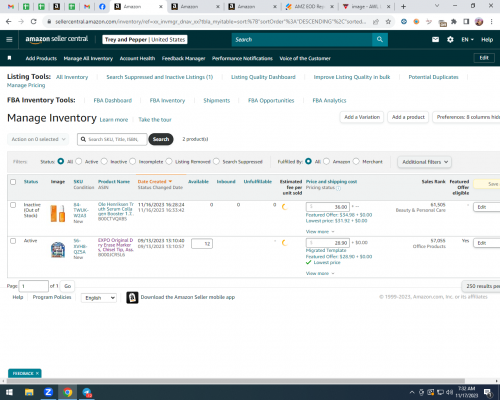Screen dimensions: 500x400
Task: Open the Action on 0 selected dropdown
Action: pos(38,139)
